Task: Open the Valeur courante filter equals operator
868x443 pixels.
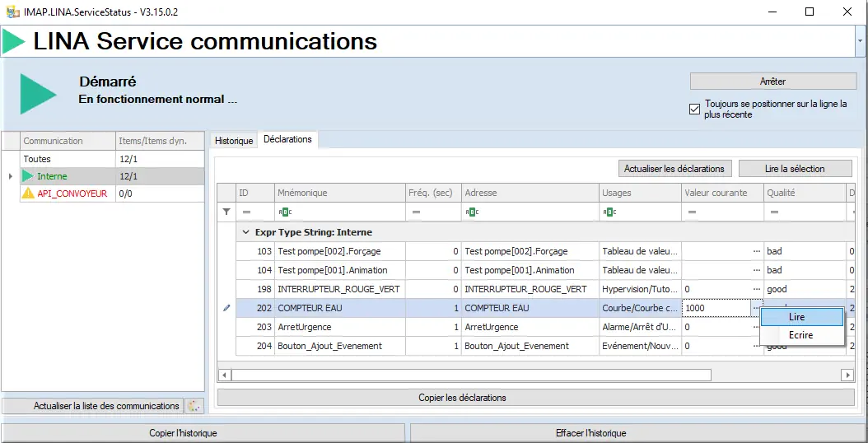Action: 692,212
